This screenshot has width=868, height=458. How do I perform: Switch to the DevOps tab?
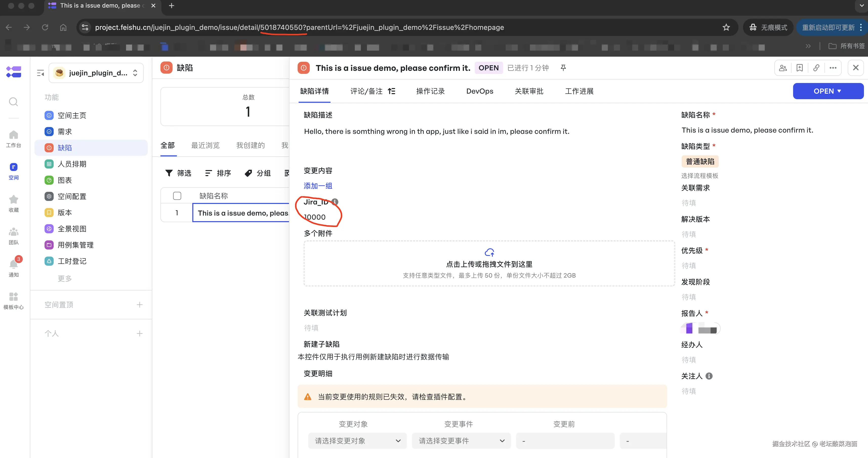(480, 91)
